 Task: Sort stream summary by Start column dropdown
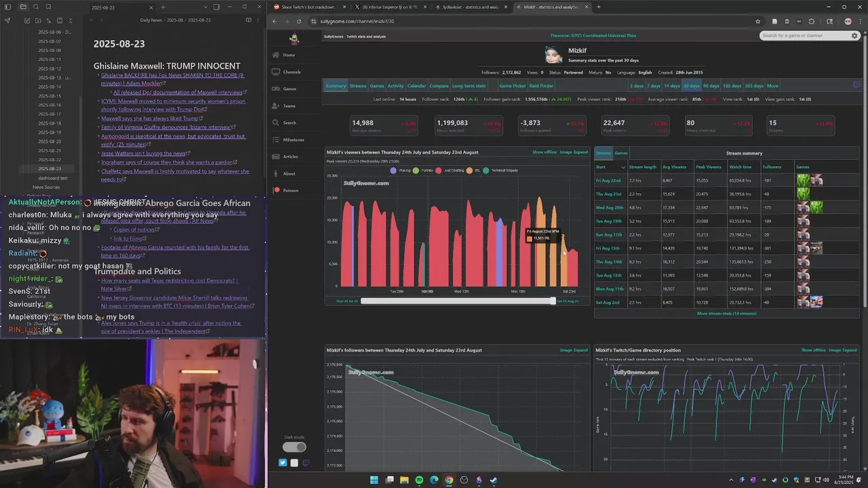[x=623, y=167]
